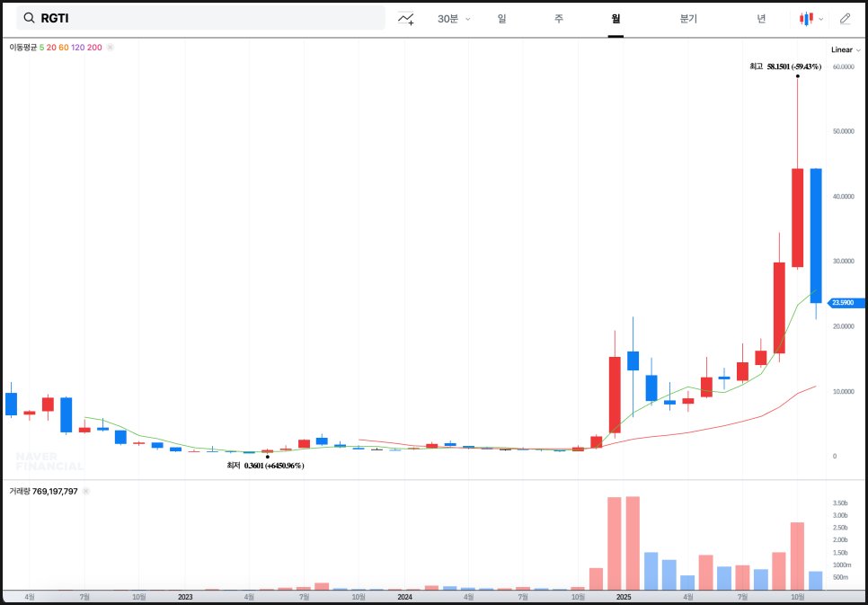Click the search magnifier icon
Image resolution: width=868 pixels, height=605 pixels.
pyautogui.click(x=30, y=18)
